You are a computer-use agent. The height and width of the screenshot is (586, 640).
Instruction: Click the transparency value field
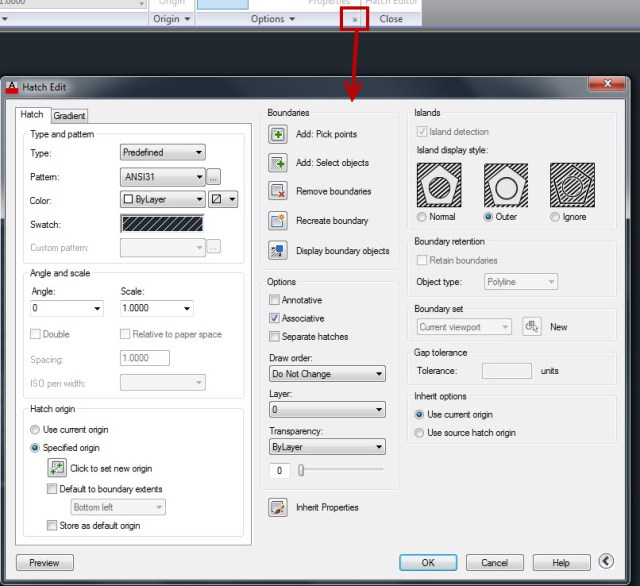(x=280, y=471)
